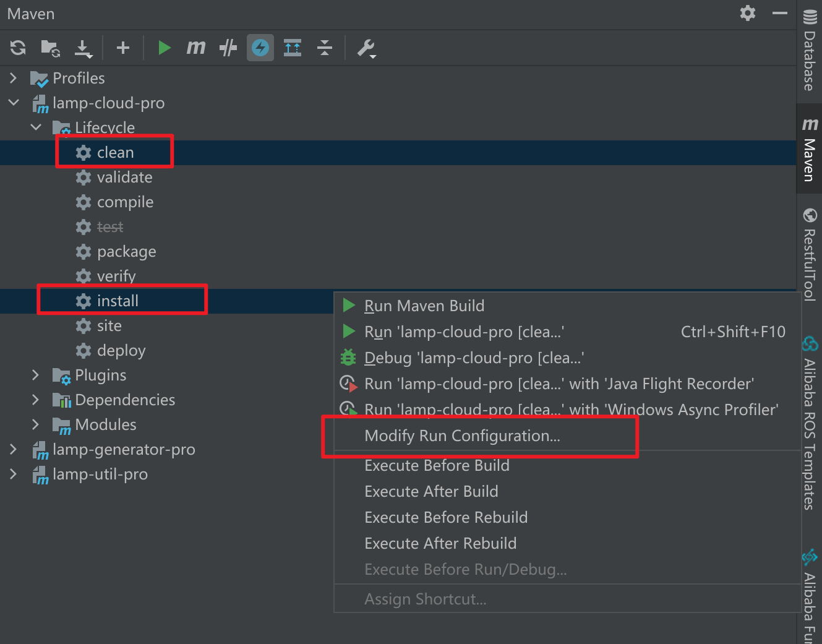Viewport: 822px width, 644px height.
Task: Choose Modify Run Configuration from context menu
Action: tap(462, 436)
